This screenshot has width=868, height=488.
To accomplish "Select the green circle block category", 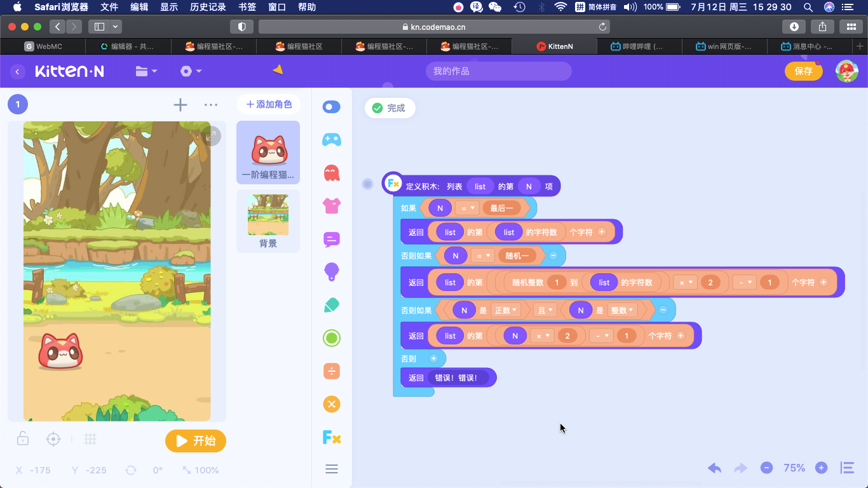I will tap(332, 338).
